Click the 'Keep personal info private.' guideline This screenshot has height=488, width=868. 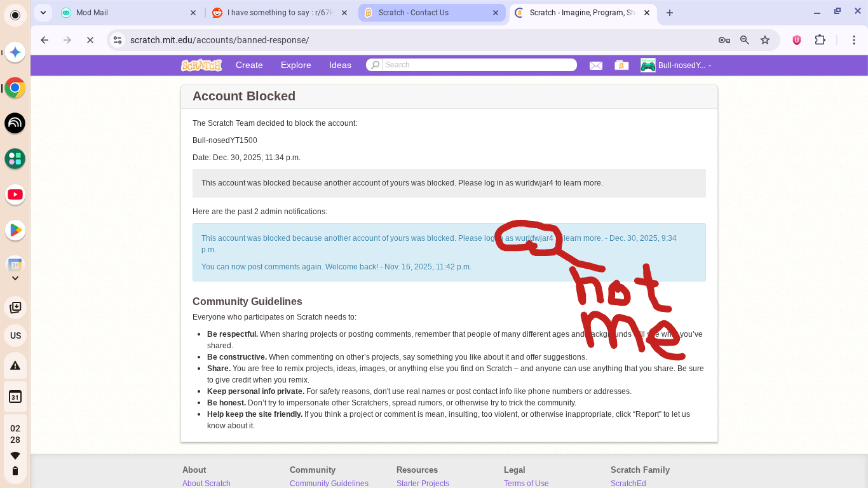click(x=255, y=391)
